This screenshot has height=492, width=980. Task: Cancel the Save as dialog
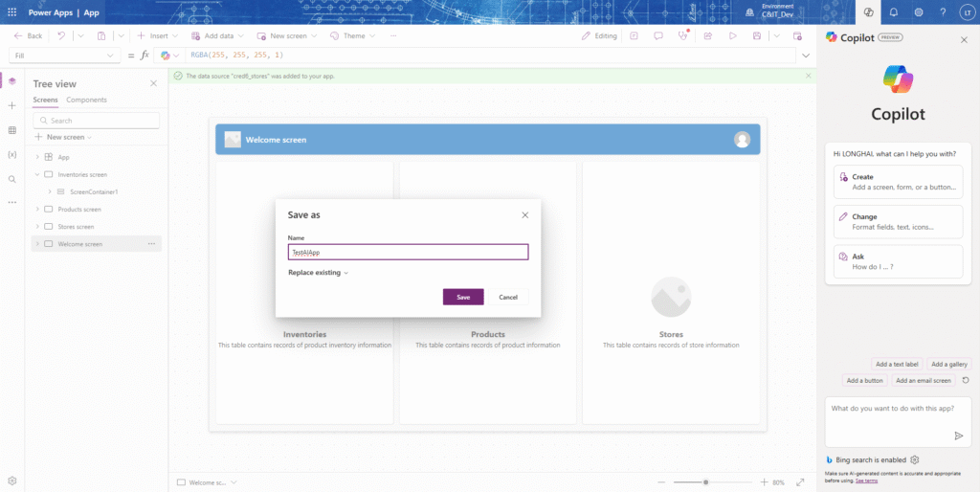pos(508,297)
